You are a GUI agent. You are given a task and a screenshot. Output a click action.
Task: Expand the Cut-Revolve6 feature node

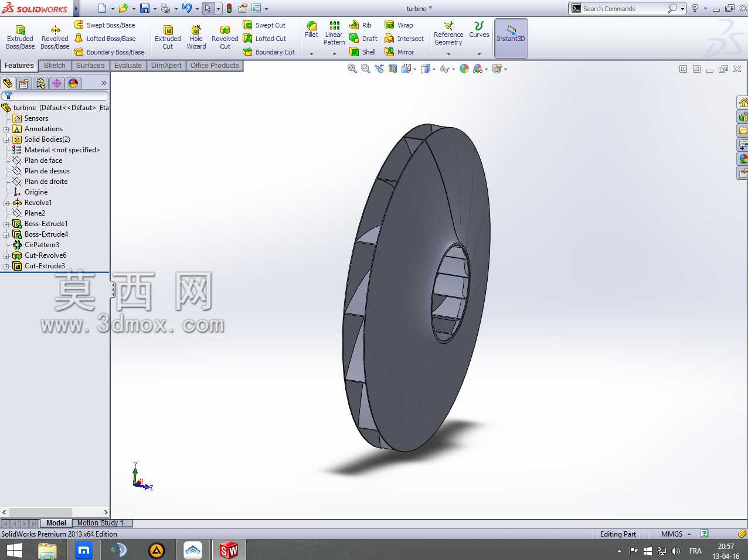click(x=6, y=256)
